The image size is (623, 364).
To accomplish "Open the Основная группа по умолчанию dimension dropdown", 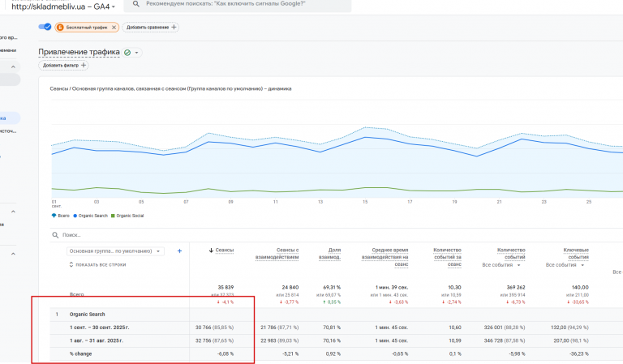I will tap(115, 251).
